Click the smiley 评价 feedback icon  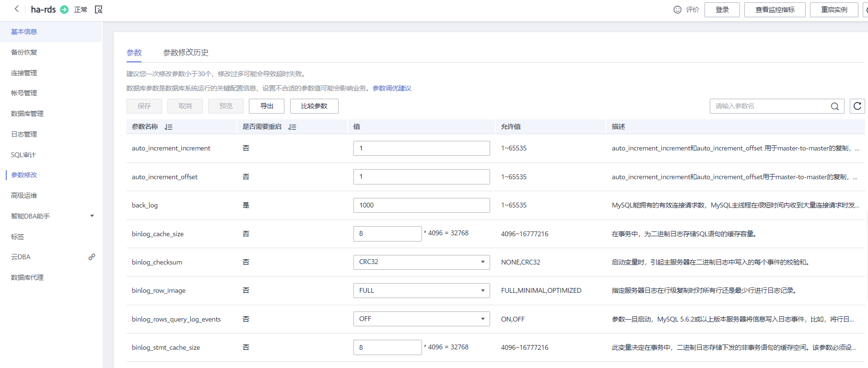pyautogui.click(x=677, y=10)
